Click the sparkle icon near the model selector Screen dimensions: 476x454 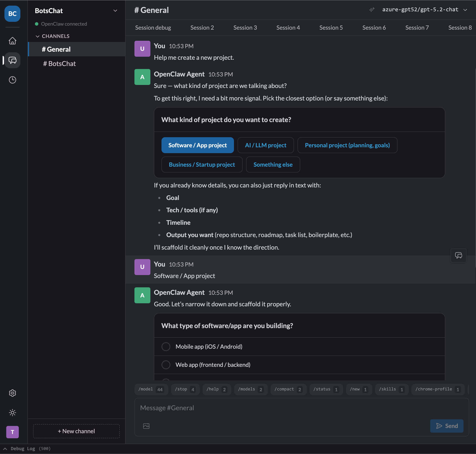click(372, 10)
